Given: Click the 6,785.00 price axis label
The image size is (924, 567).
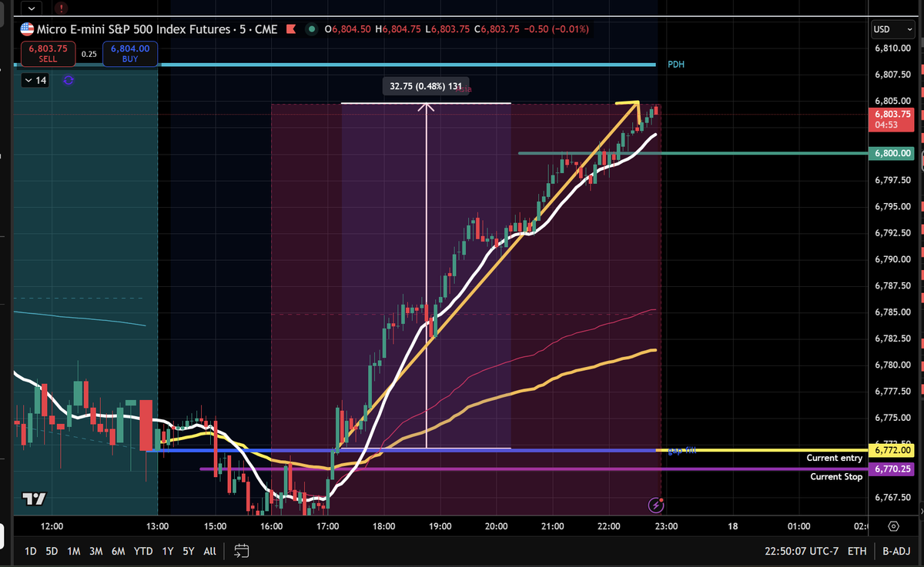Looking at the screenshot, I should [x=892, y=312].
